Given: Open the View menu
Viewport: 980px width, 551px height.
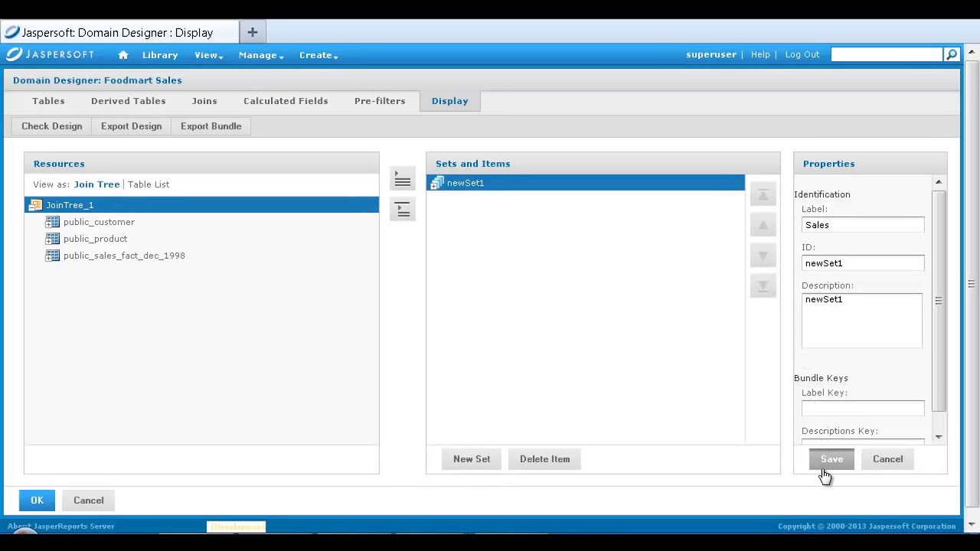Looking at the screenshot, I should [208, 55].
